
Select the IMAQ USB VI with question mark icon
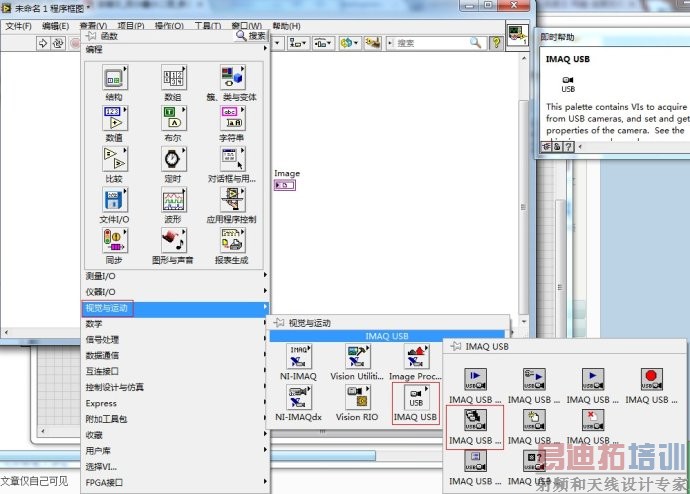534,461
